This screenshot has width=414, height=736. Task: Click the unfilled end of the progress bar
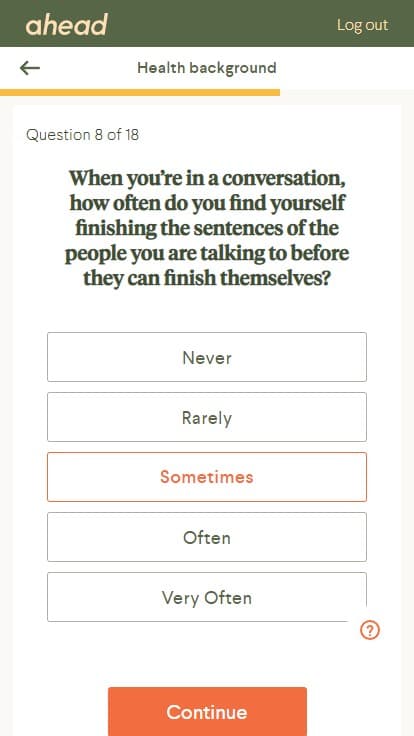tap(347, 92)
